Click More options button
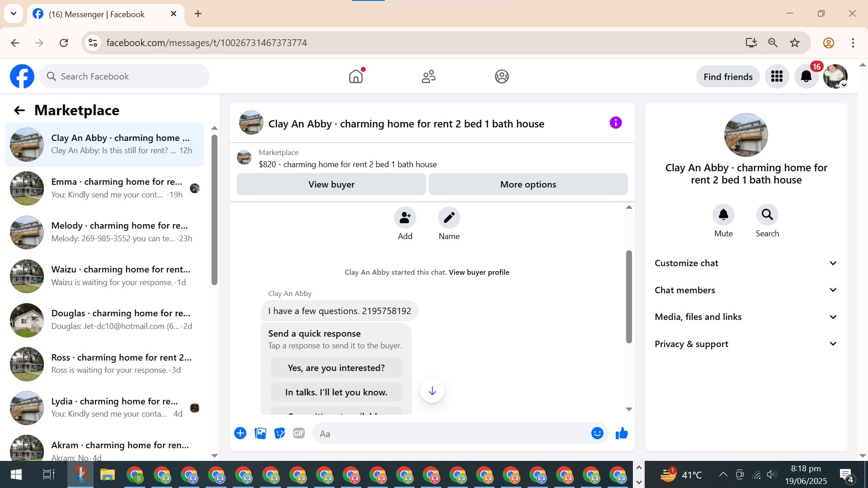 click(528, 184)
